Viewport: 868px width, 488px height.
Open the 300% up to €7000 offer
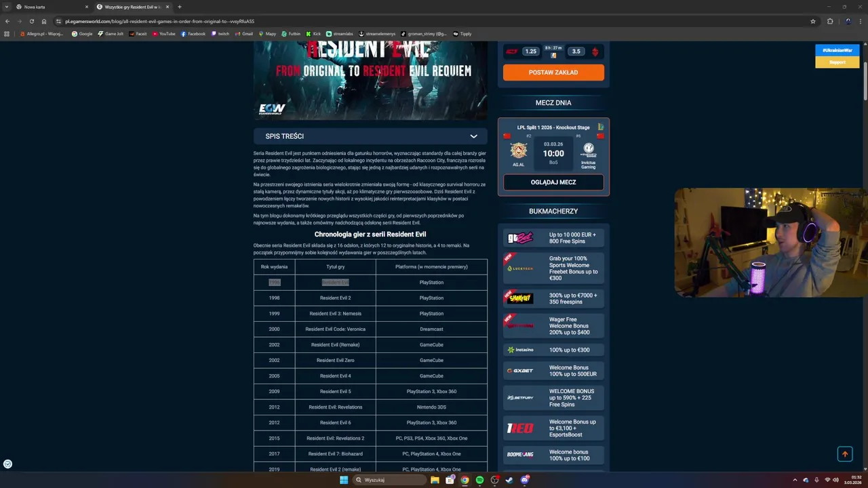point(553,298)
